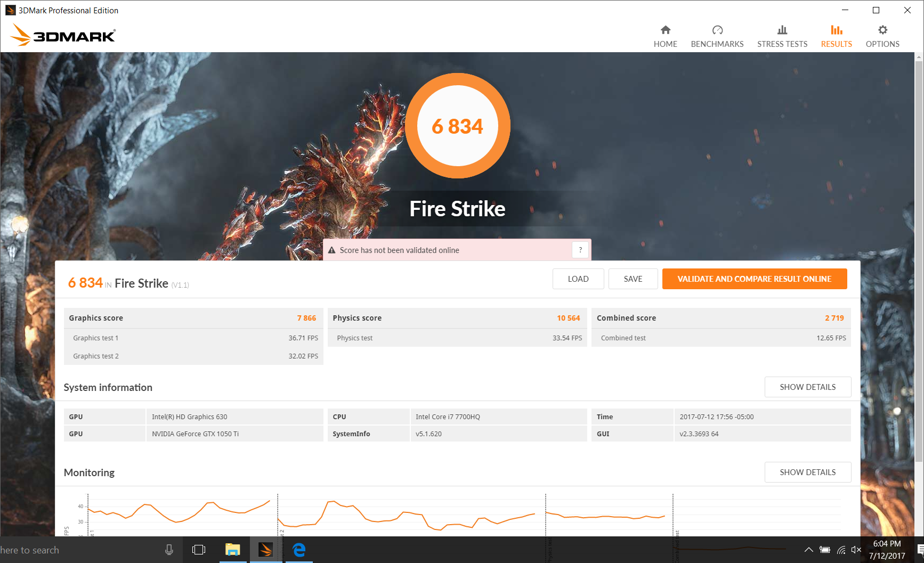The width and height of the screenshot is (924, 563).
Task: Click the LOAD button
Action: (x=578, y=279)
